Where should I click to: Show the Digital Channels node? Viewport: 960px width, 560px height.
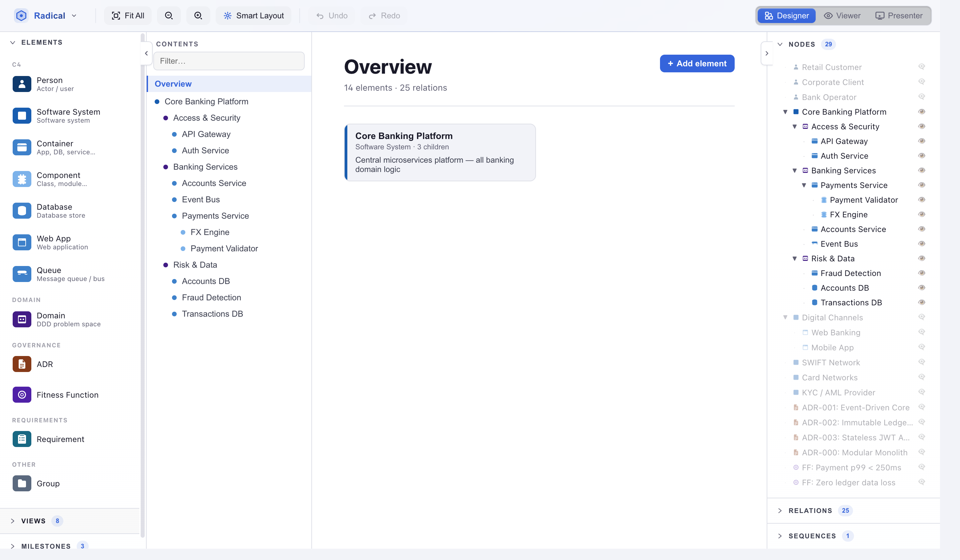click(922, 317)
